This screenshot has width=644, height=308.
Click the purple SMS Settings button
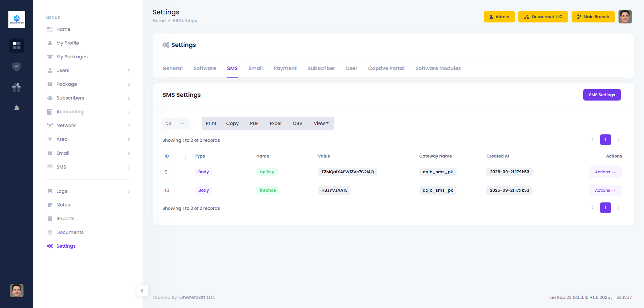tap(602, 95)
